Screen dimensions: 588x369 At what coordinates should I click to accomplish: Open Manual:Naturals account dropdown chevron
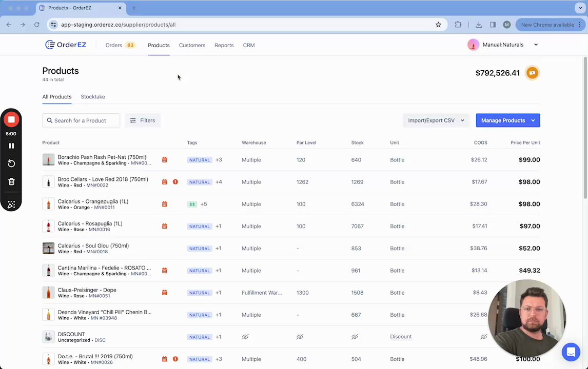(x=536, y=45)
